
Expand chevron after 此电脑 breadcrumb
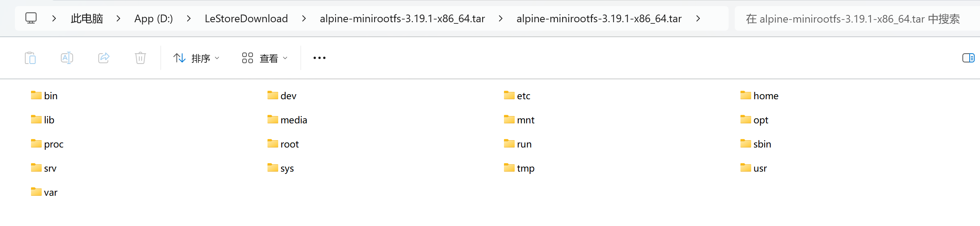pos(118,18)
